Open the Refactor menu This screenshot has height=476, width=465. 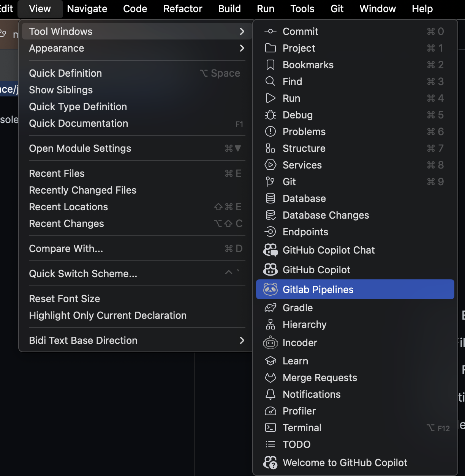pos(183,9)
